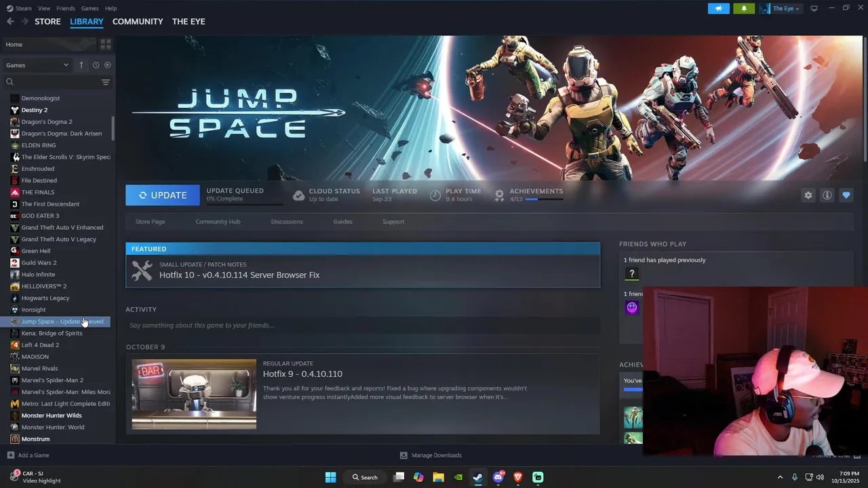Go to the COMMUNITY tab
The image size is (868, 488).
click(138, 22)
